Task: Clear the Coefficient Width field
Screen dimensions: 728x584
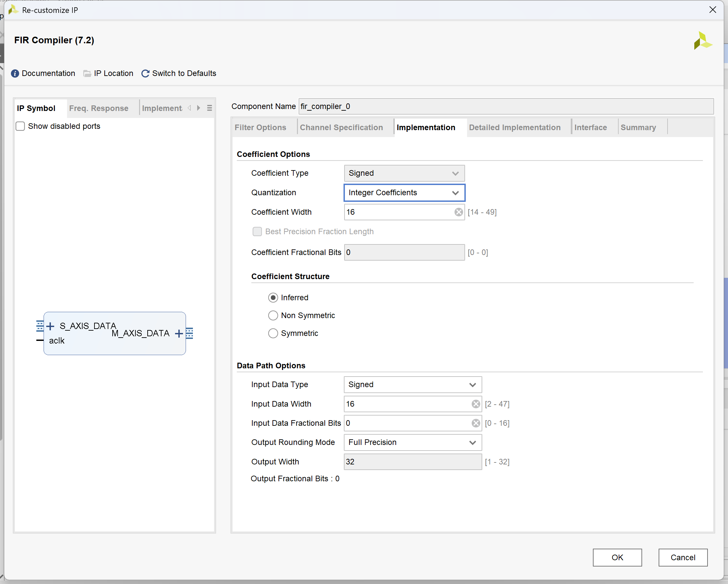Action: pos(458,212)
